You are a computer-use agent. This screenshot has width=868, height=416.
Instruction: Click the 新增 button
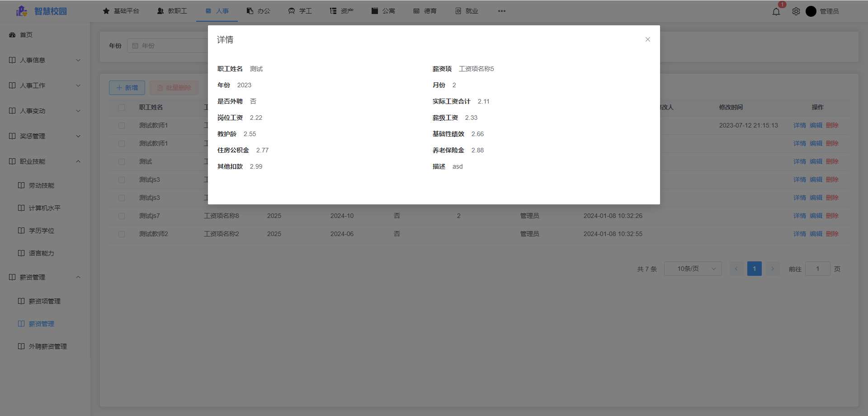(127, 88)
